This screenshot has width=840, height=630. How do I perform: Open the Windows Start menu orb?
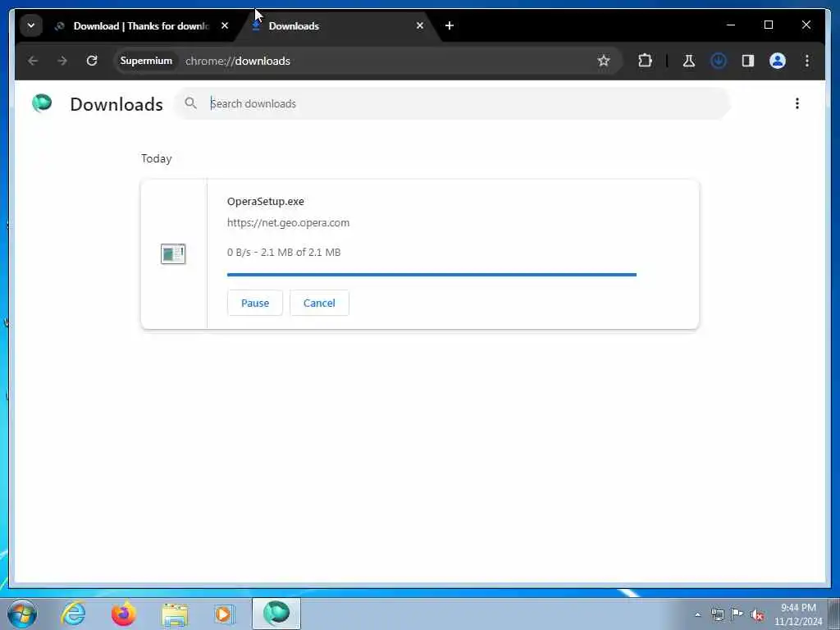pyautogui.click(x=22, y=614)
